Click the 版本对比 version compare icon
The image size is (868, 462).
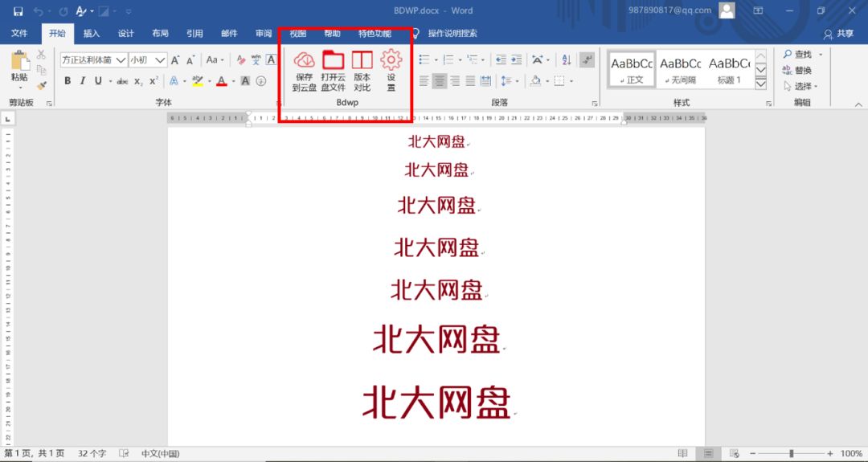tap(362, 59)
